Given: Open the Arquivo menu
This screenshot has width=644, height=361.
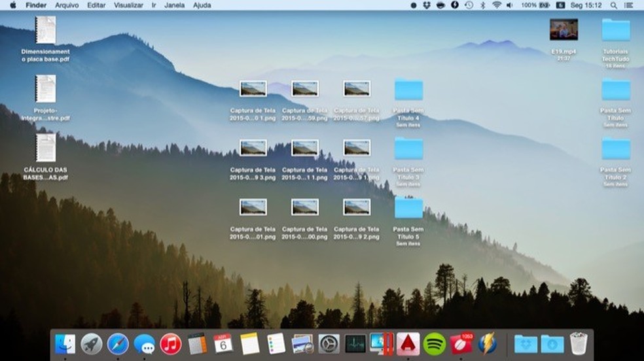Looking at the screenshot, I should 67,5.
